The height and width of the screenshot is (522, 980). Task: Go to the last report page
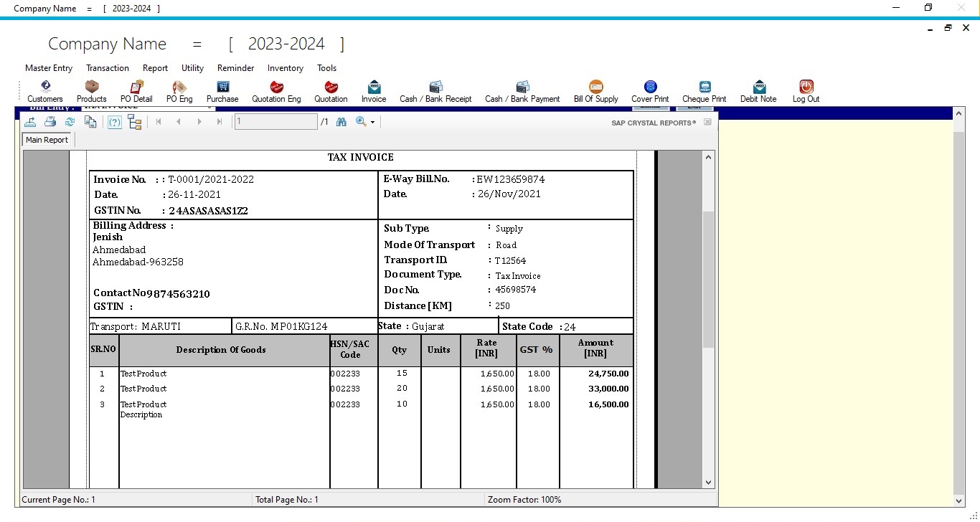[x=220, y=121]
